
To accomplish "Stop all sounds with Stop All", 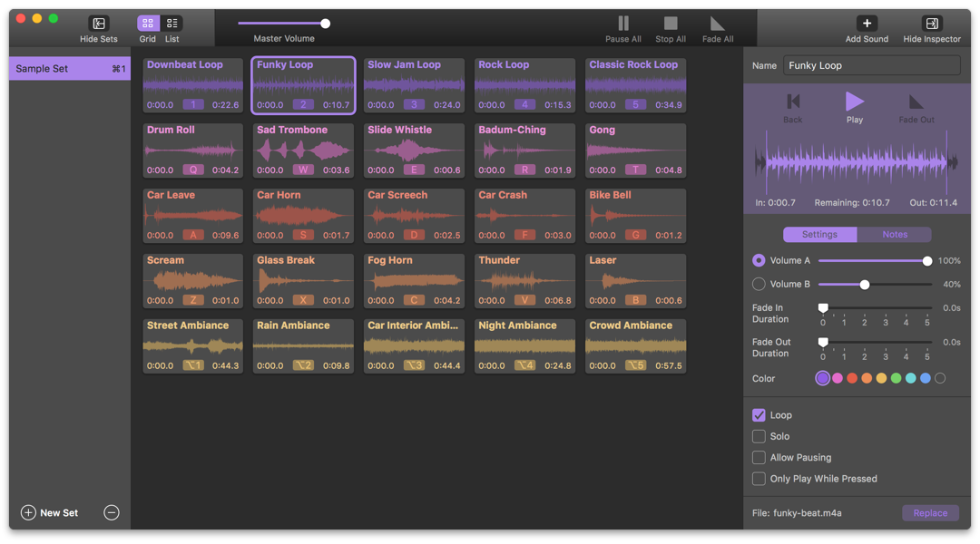I will tap(671, 24).
